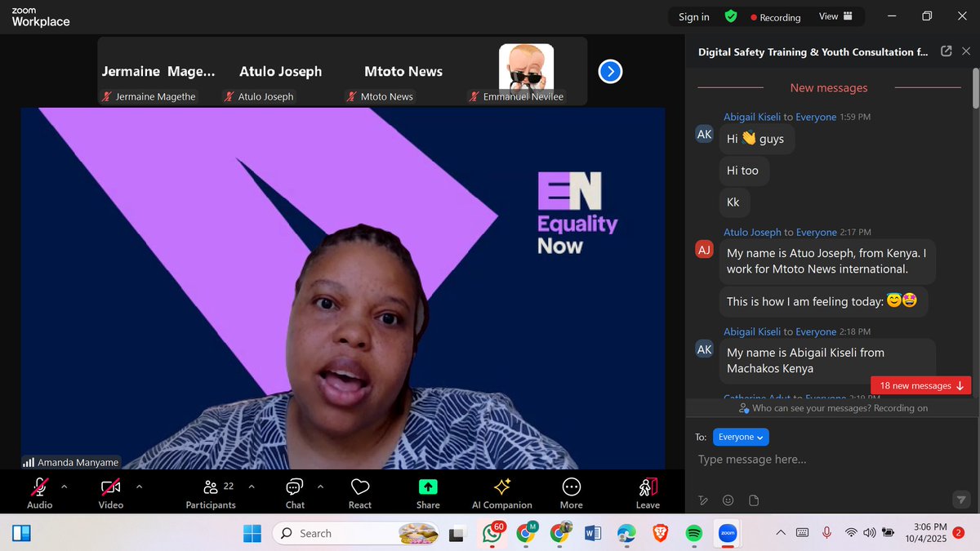Image resolution: width=980 pixels, height=551 pixels.
Task: Select Jermaine Magethe's video tile
Action: [159, 72]
